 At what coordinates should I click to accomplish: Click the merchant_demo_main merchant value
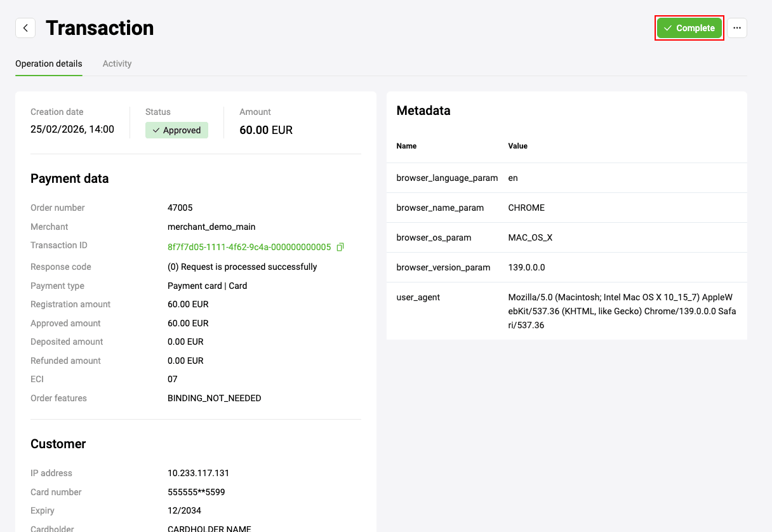(211, 227)
